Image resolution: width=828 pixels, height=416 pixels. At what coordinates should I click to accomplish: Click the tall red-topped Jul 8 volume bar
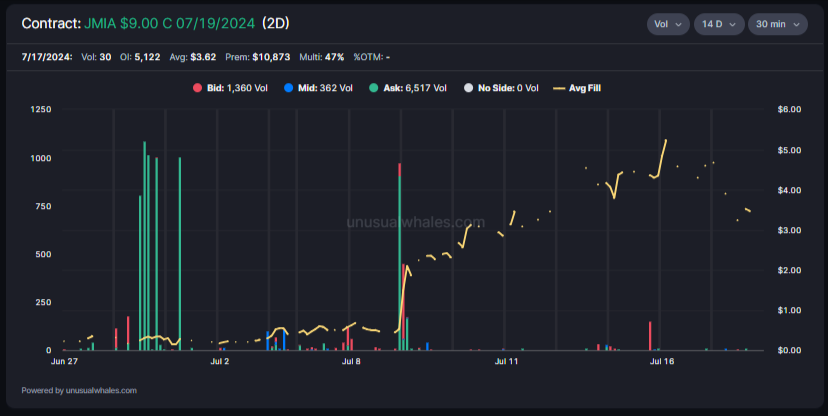(400, 257)
